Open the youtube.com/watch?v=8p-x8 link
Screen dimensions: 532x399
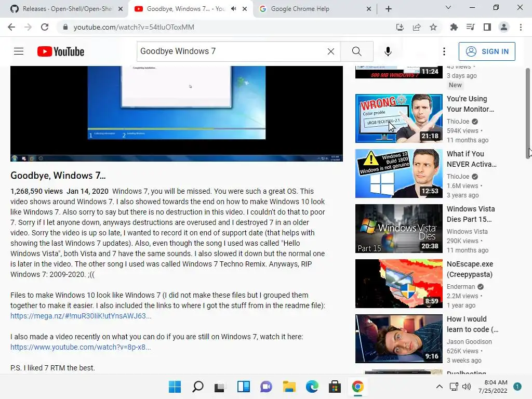pos(81,347)
